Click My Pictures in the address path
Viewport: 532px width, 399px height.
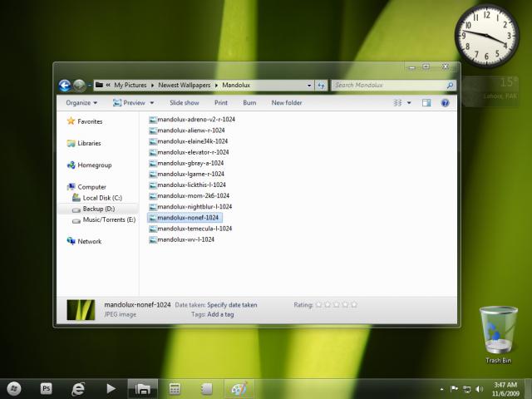[x=131, y=85]
